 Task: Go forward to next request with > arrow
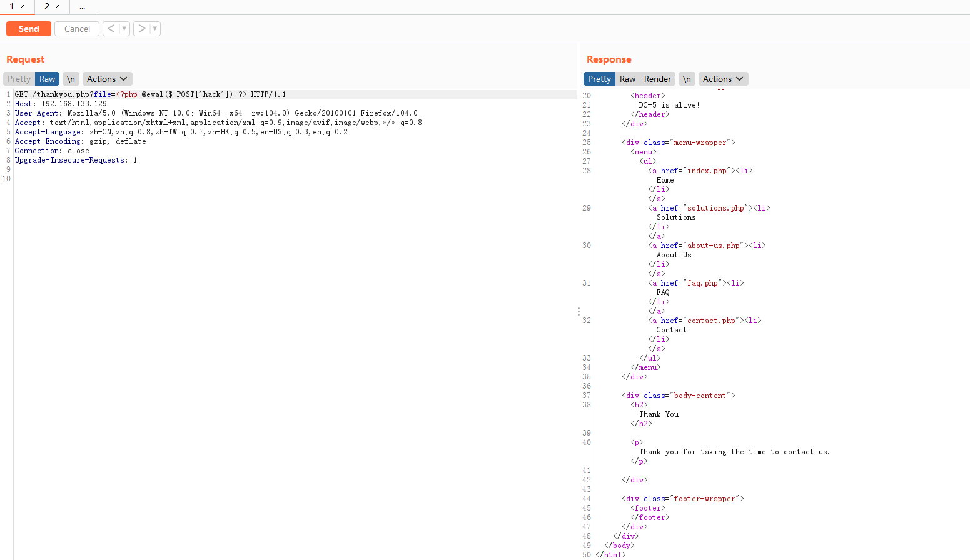click(141, 29)
